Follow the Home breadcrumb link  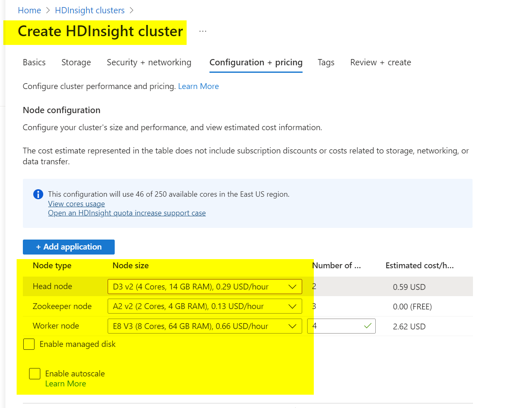point(30,10)
